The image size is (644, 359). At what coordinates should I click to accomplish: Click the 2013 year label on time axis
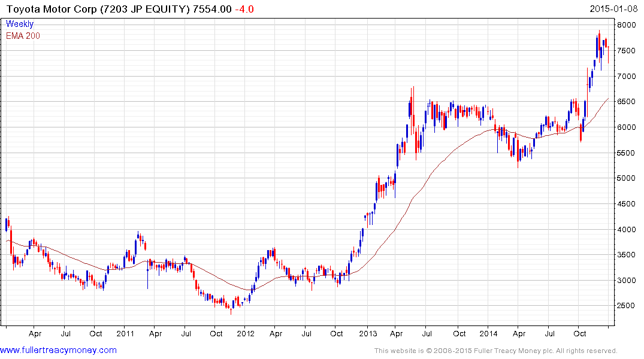(x=368, y=333)
